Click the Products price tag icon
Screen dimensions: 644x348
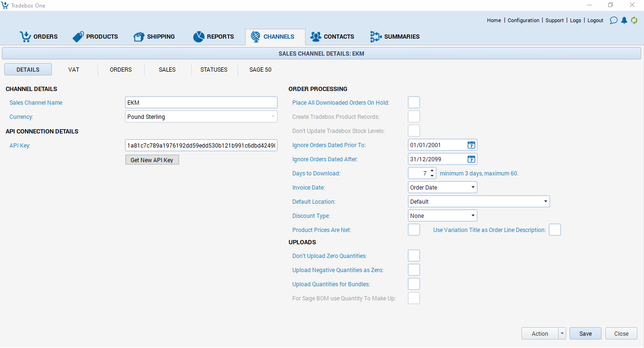click(78, 36)
